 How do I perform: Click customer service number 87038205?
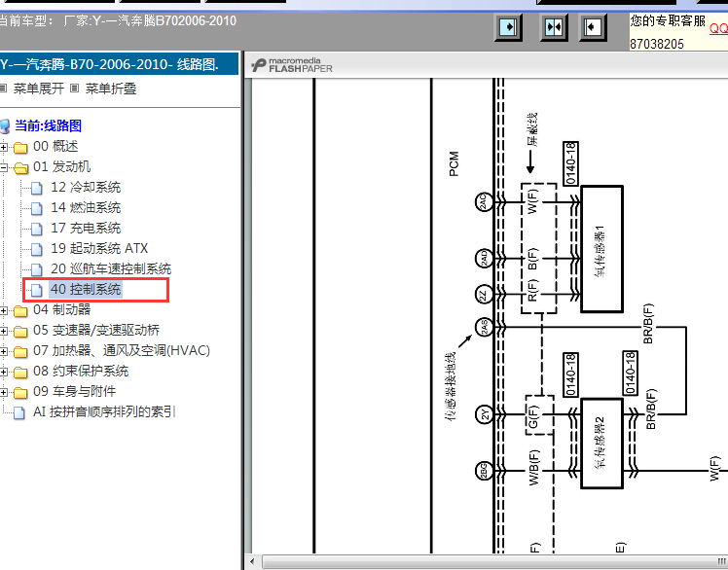coord(657,44)
